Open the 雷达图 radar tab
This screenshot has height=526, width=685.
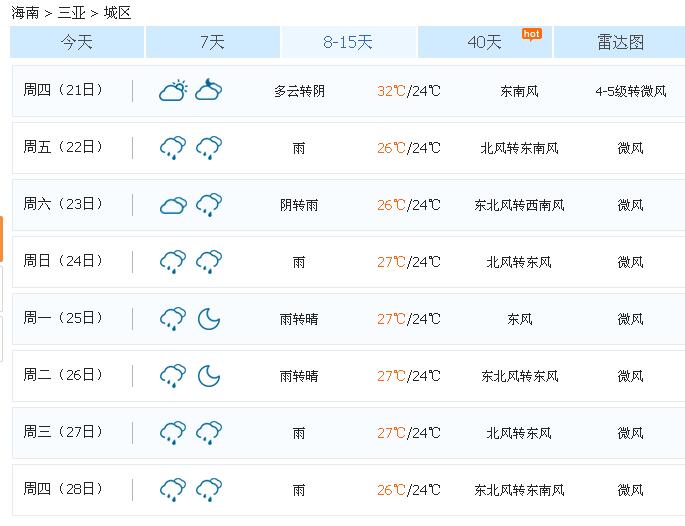[x=620, y=42]
